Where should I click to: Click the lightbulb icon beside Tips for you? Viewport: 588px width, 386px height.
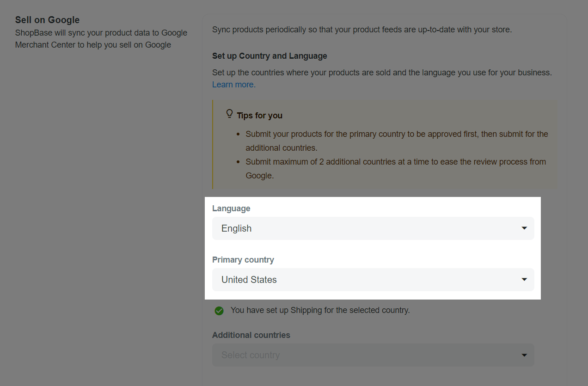(229, 114)
